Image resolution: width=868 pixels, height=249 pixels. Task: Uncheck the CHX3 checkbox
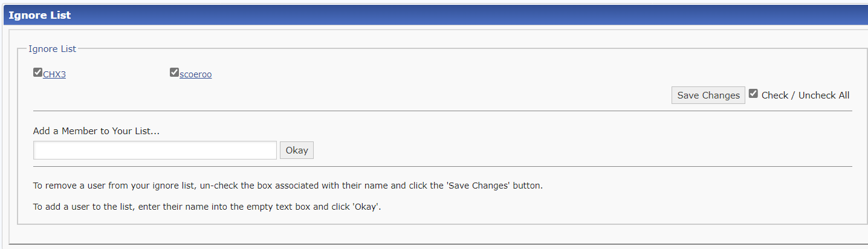point(37,73)
